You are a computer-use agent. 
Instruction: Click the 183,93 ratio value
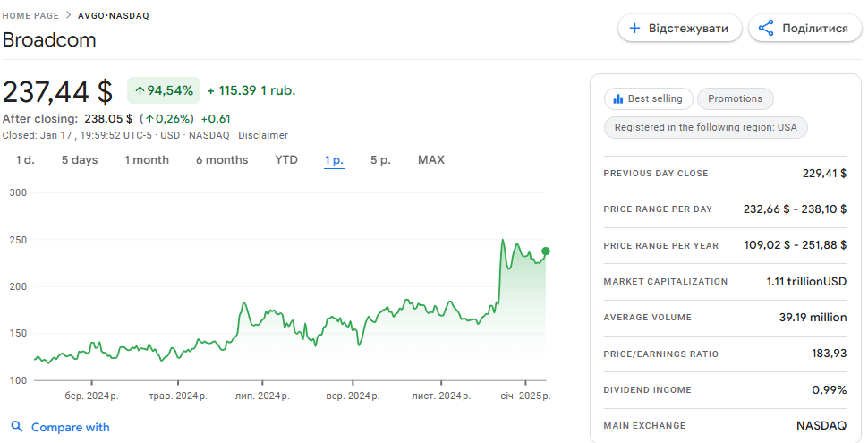pyautogui.click(x=830, y=354)
